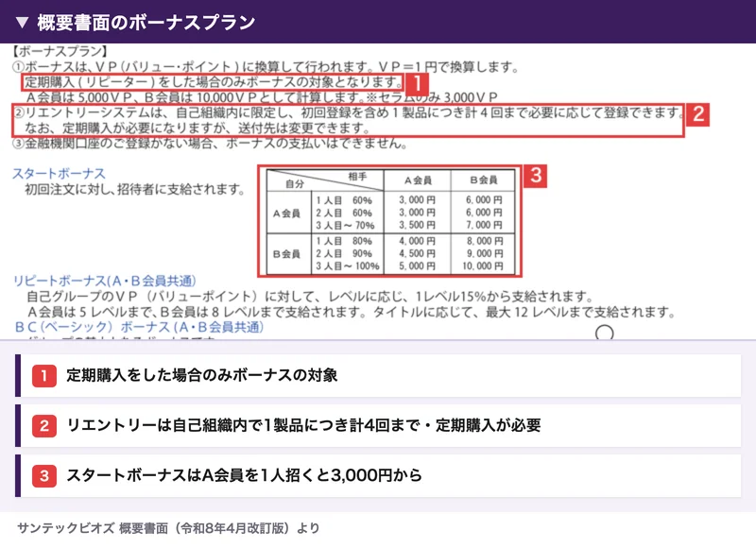Select the 【ボーナスプラン】 heading text

[x=60, y=51]
